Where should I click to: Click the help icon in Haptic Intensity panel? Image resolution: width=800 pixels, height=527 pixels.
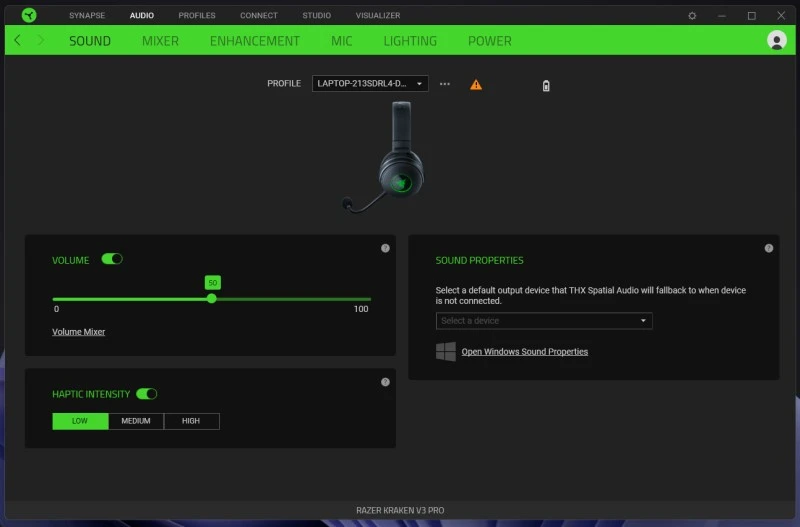point(385,382)
